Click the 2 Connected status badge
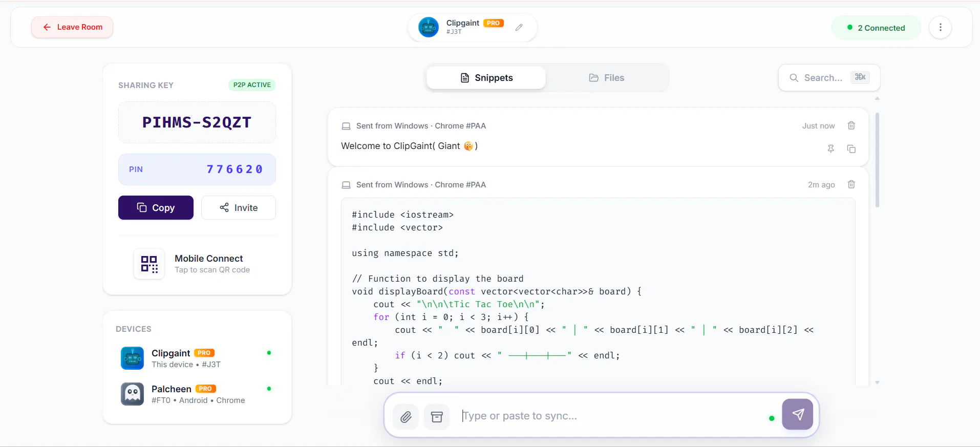Viewport: 980px width, 447px height. coord(876,28)
